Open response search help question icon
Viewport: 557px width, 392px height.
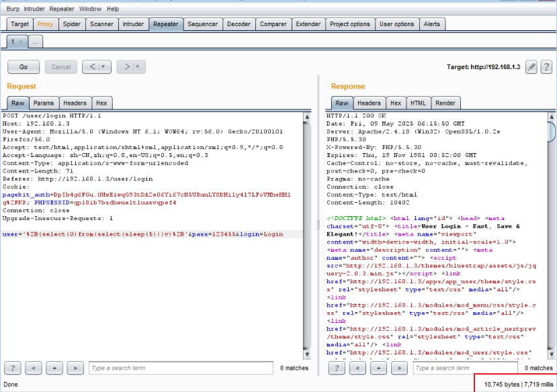click(337, 368)
